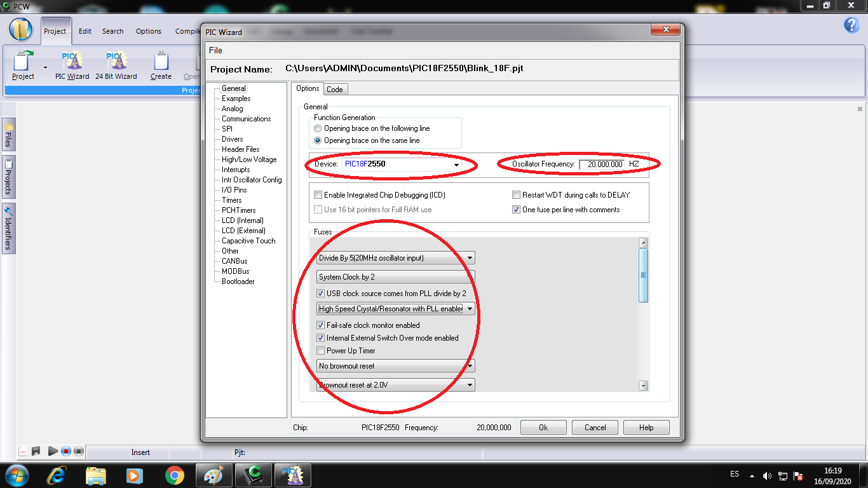Viewport: 868px width, 488px height.
Task: Open Windows Explorer from the taskbar
Action: pyautogui.click(x=96, y=475)
